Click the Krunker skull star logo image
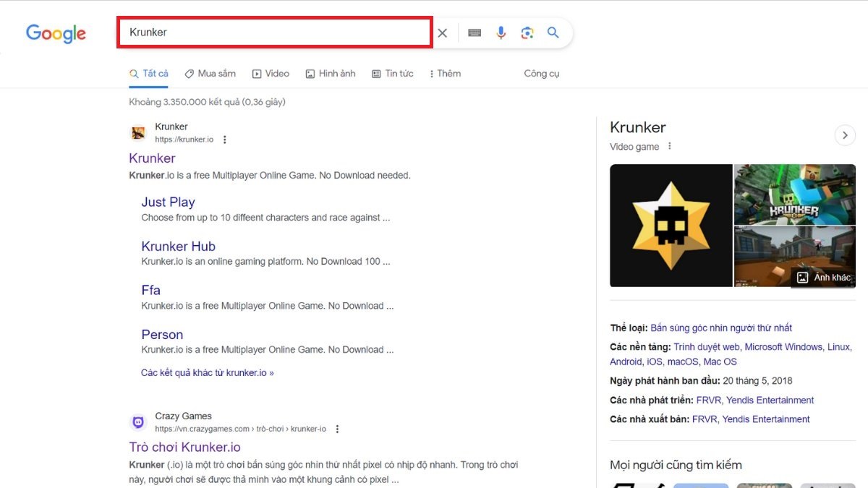The image size is (868, 488). tap(671, 226)
